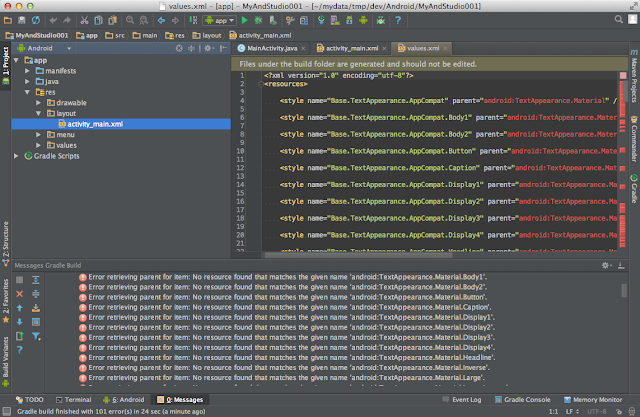Image resolution: width=640 pixels, height=417 pixels.
Task: Click the Expand All icon in Messages
Action: (x=36, y=280)
